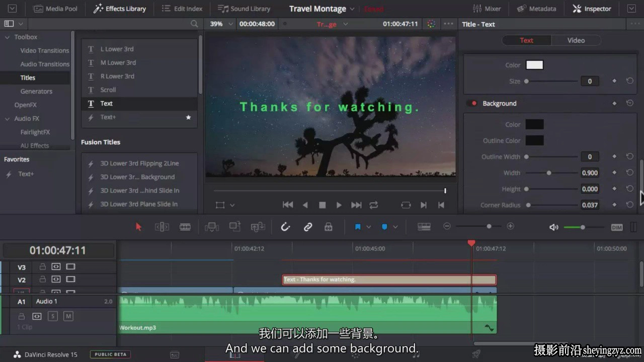Reset the entire Background section

pos(629,103)
